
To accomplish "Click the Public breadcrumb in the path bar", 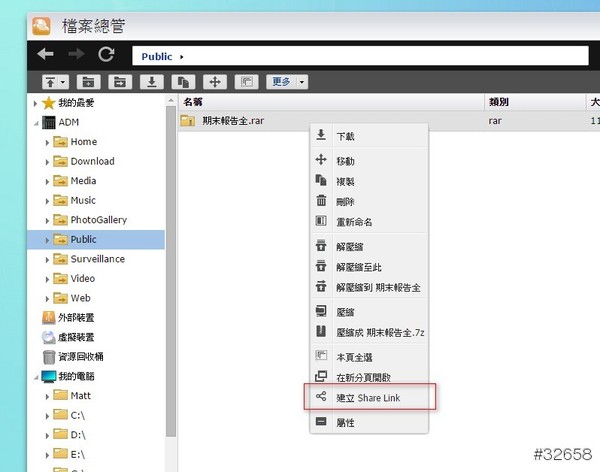I will 157,57.
